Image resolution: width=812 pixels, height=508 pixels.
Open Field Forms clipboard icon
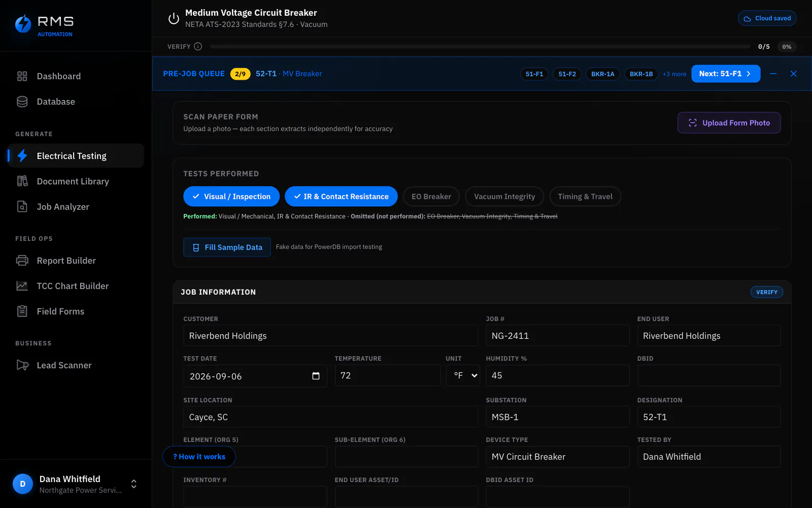click(x=22, y=311)
